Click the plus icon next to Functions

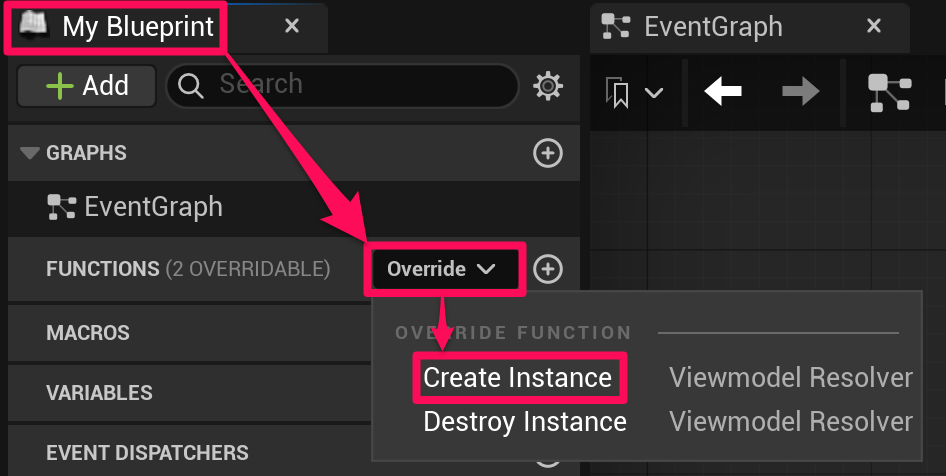[x=548, y=269]
